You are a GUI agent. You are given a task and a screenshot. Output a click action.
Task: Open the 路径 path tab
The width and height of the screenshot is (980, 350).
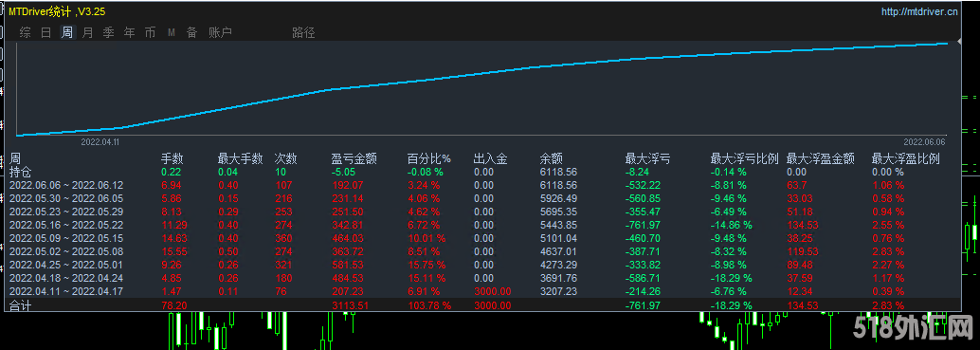pyautogui.click(x=303, y=32)
